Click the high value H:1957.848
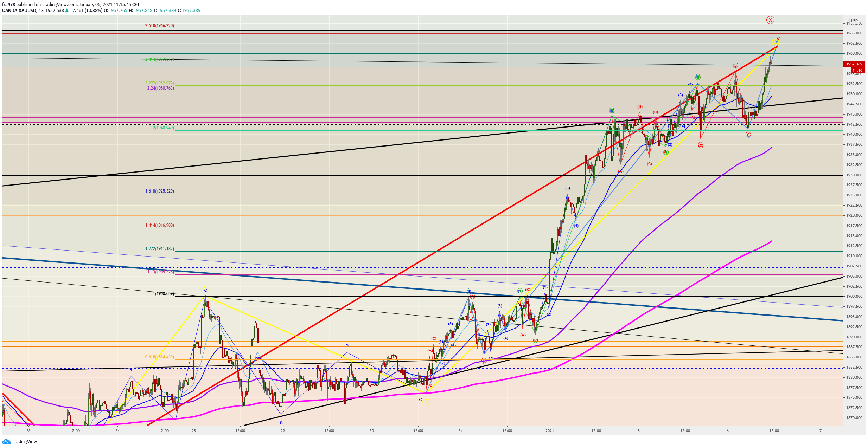The image size is (868, 448). [x=140, y=11]
